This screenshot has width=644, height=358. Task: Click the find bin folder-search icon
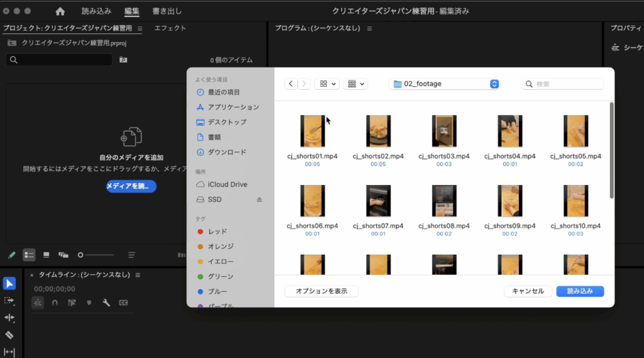click(123, 60)
